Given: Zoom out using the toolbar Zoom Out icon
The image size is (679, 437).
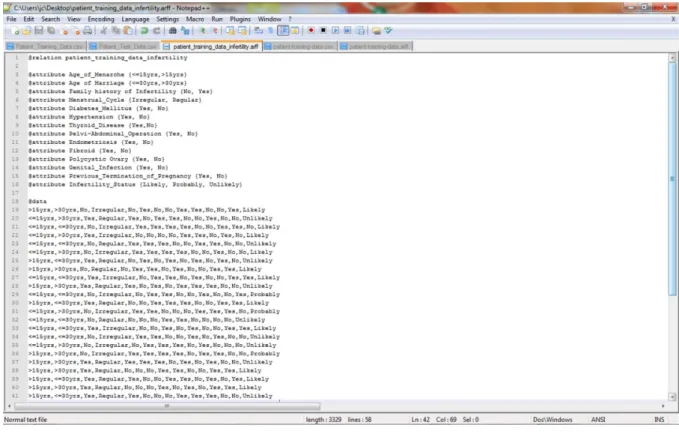Looking at the screenshot, I should (x=214, y=31).
